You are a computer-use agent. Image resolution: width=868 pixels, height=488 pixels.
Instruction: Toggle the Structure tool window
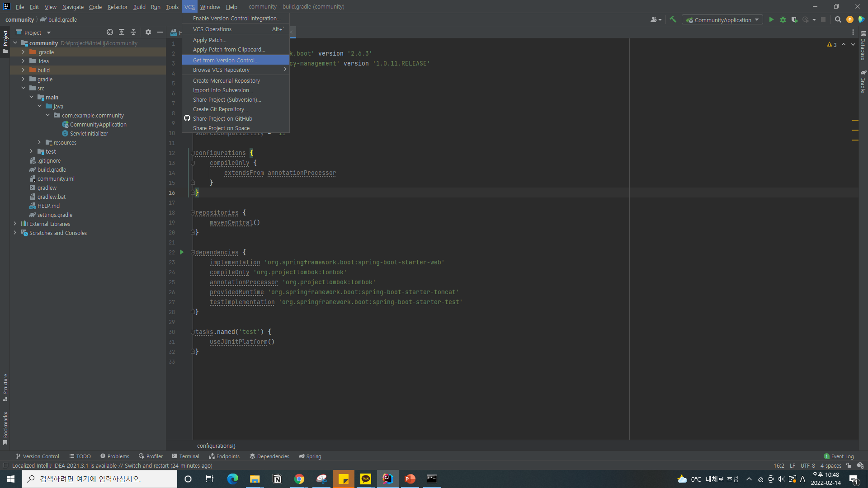point(5,387)
